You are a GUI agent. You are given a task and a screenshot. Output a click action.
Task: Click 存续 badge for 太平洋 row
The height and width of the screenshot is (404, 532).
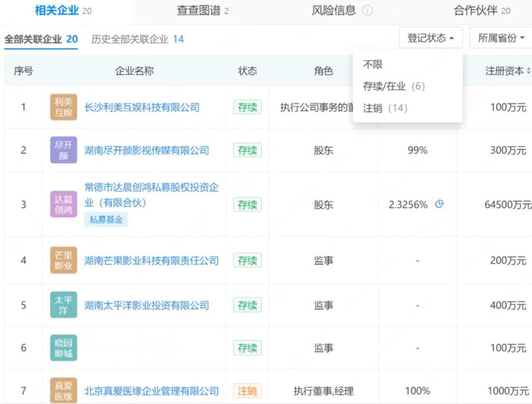click(x=247, y=305)
